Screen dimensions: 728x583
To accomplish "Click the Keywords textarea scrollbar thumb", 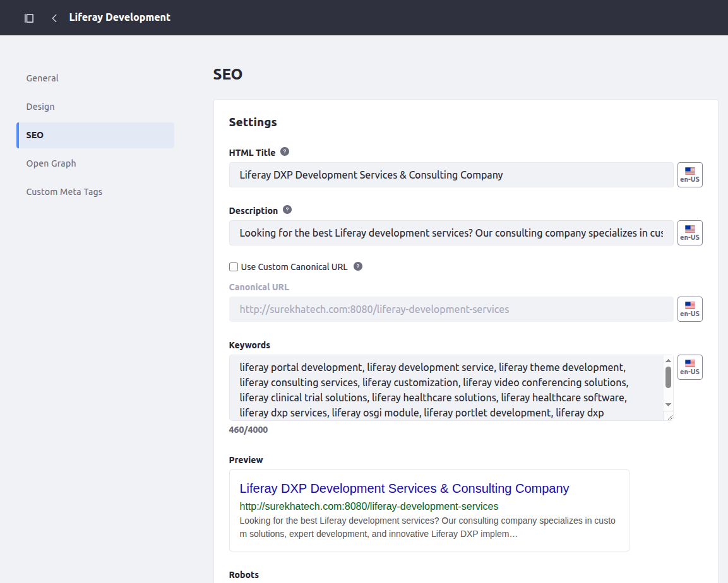I will (x=668, y=377).
